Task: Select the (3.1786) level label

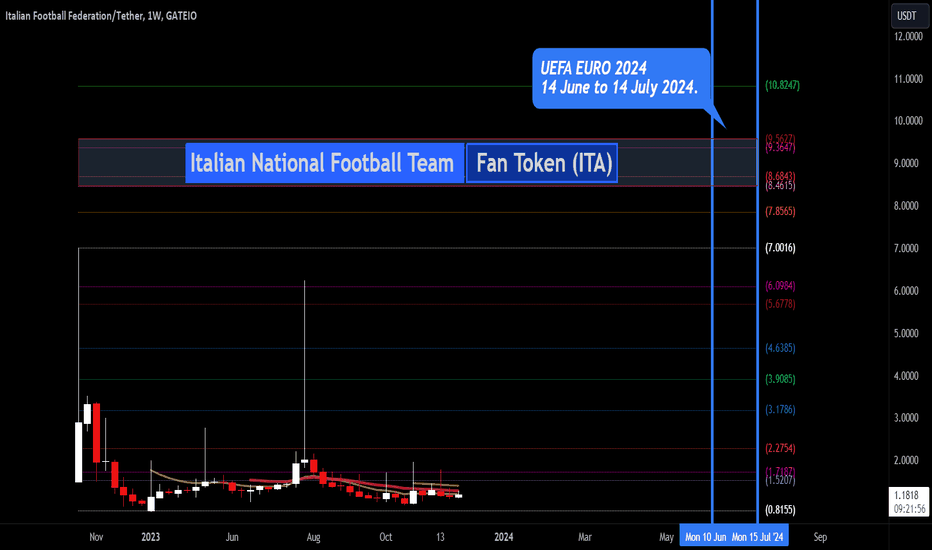Action: (780, 409)
